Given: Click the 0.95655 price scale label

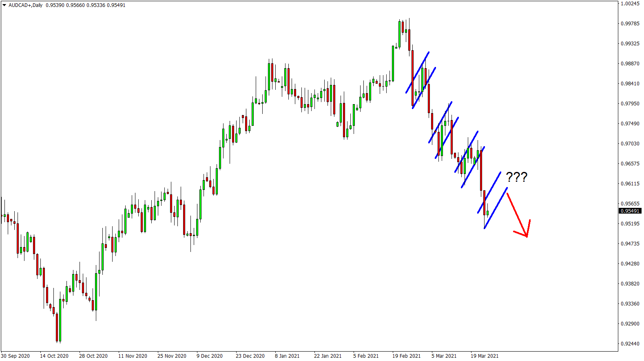Looking at the screenshot, I should click(x=630, y=204).
